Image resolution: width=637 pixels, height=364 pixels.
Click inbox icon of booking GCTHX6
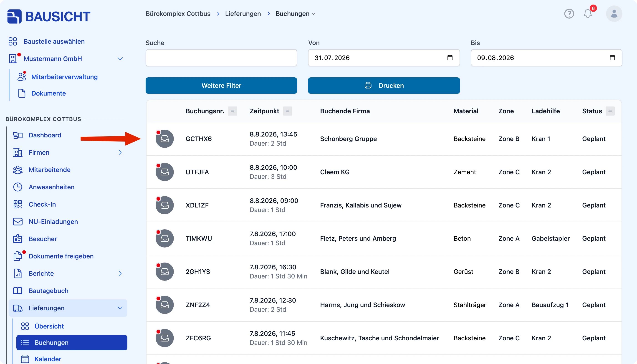point(164,139)
